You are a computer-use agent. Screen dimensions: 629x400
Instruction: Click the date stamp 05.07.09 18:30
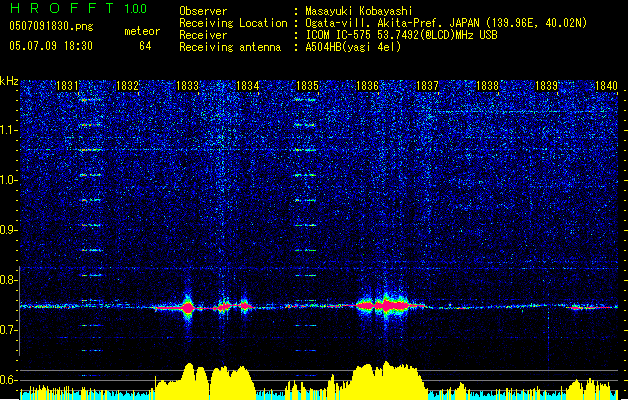coord(51,46)
